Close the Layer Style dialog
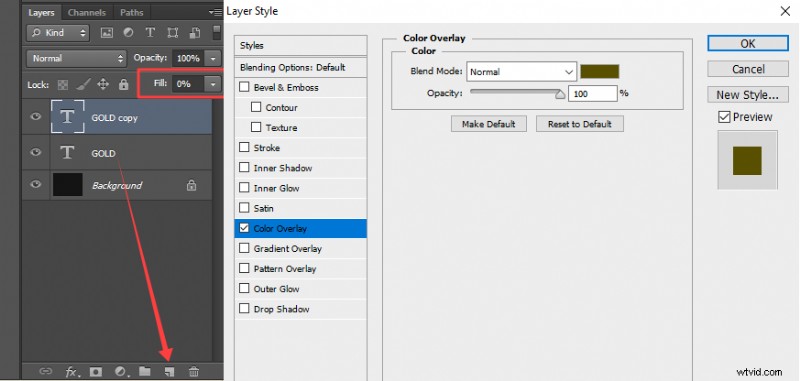 [785, 11]
